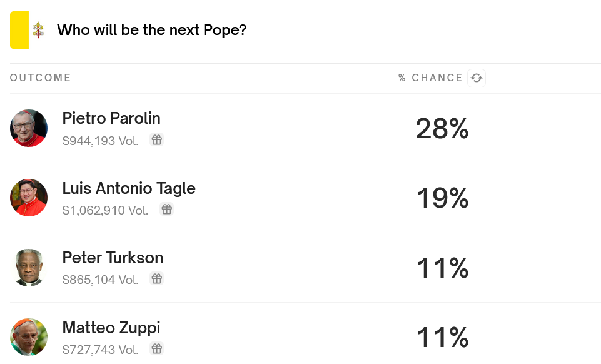601x364 pixels.
Task: Open the Pietro Parolin outcome name
Action: [x=111, y=118]
